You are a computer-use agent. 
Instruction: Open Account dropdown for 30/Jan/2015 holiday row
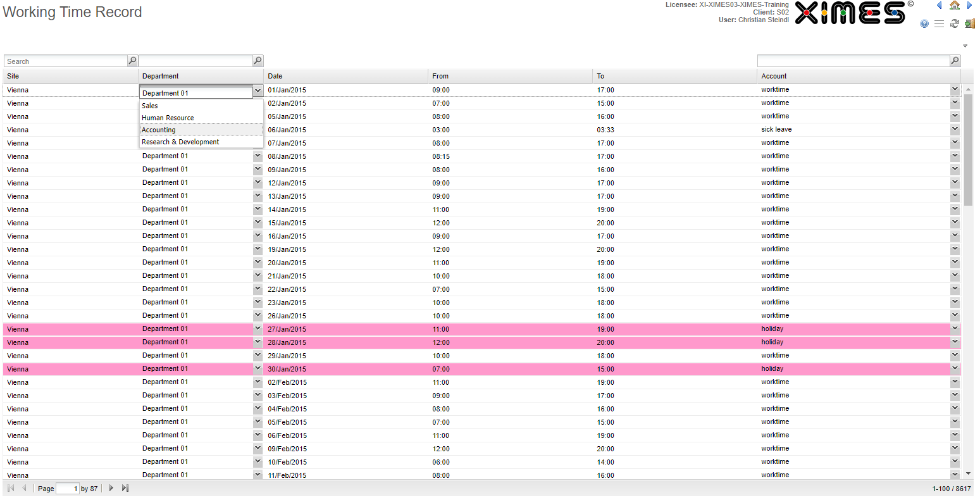(x=955, y=368)
